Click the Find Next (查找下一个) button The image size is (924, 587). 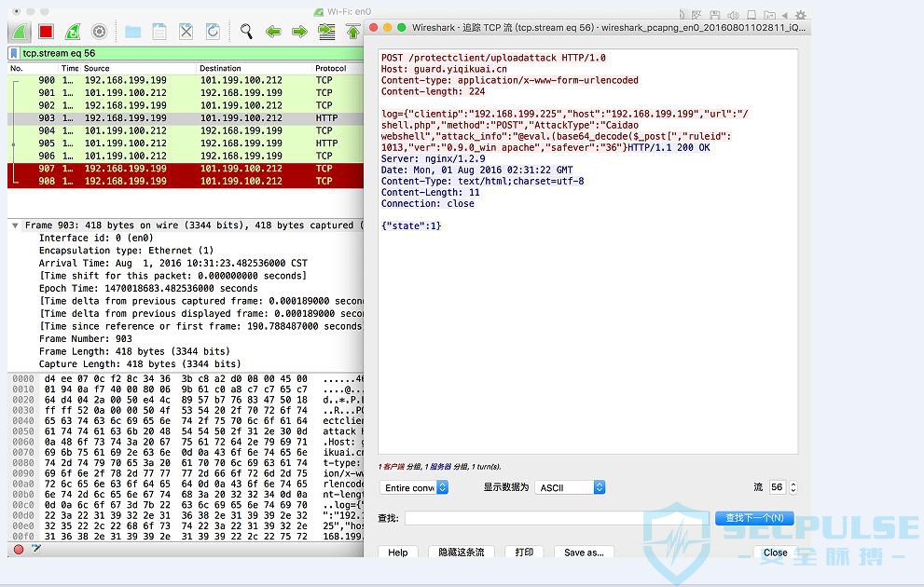point(754,518)
